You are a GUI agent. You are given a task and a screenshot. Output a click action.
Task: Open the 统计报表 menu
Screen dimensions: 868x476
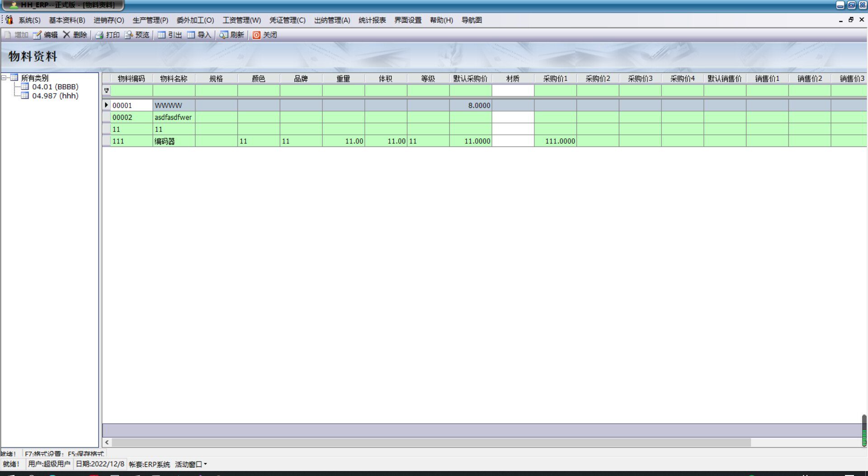372,20
